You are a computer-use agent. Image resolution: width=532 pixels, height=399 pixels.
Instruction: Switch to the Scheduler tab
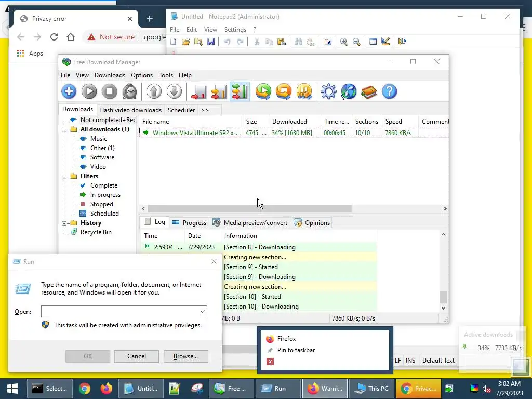(x=181, y=110)
